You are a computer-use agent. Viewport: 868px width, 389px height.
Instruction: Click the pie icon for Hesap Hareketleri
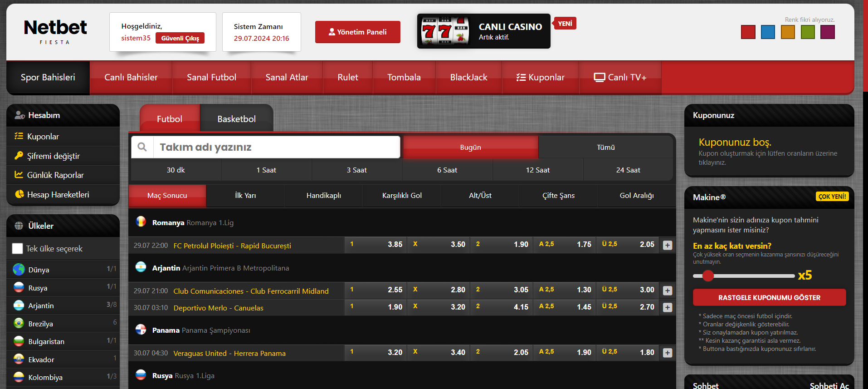pyautogui.click(x=19, y=194)
